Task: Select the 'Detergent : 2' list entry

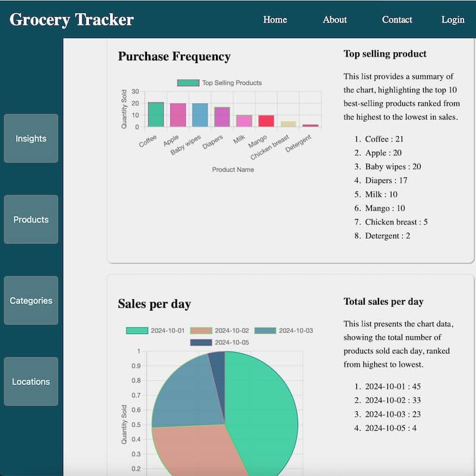Action: [387, 236]
